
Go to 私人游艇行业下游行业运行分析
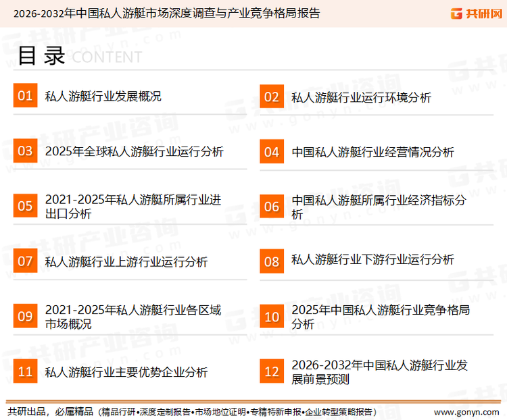(x=372, y=260)
